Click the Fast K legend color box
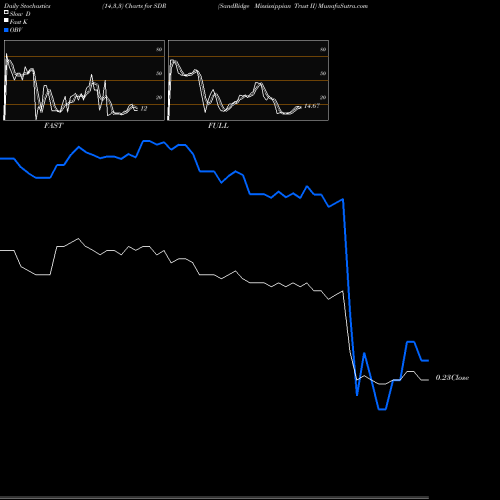 coord(6,21)
